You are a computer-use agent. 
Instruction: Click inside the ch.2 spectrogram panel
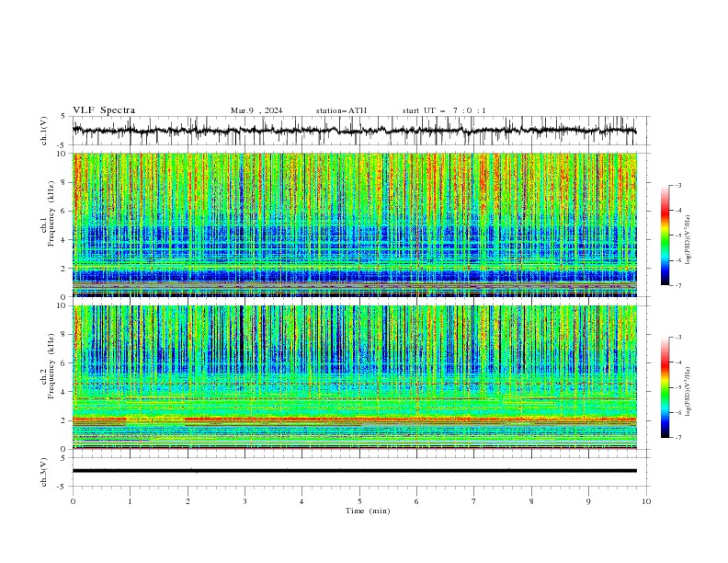(354, 377)
